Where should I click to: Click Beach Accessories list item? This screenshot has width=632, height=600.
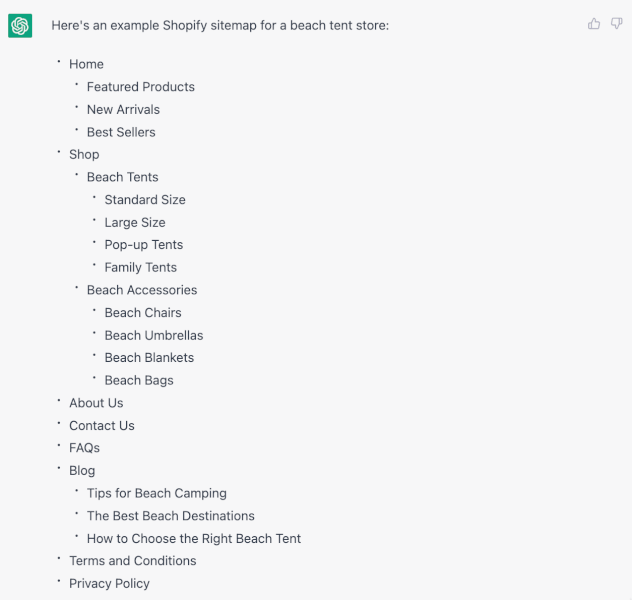click(x=142, y=290)
